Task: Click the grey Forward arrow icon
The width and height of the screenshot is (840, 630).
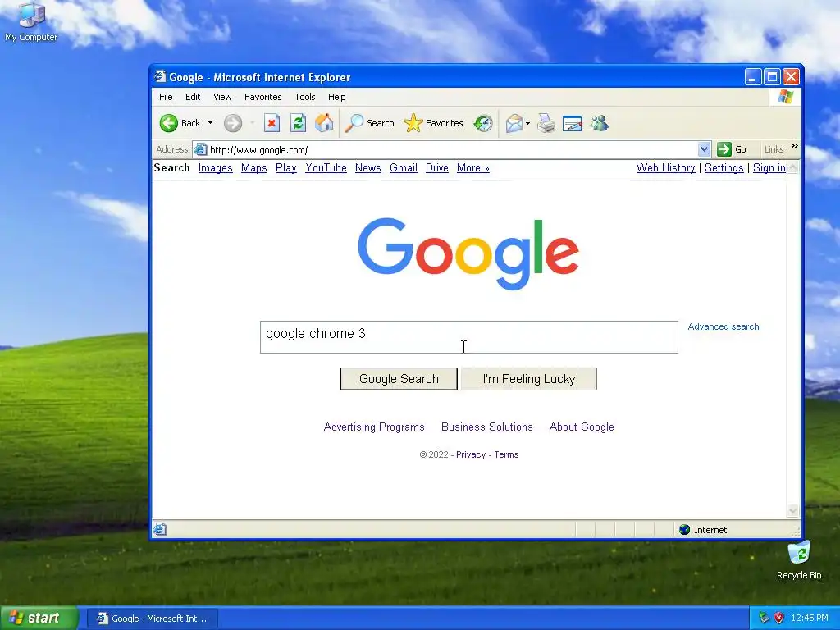Action: tap(232, 123)
